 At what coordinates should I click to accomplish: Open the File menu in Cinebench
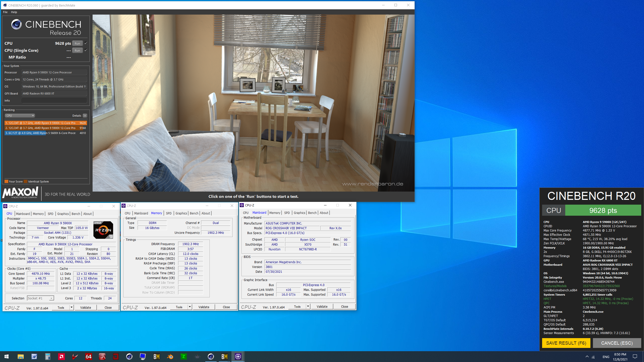tap(5, 12)
